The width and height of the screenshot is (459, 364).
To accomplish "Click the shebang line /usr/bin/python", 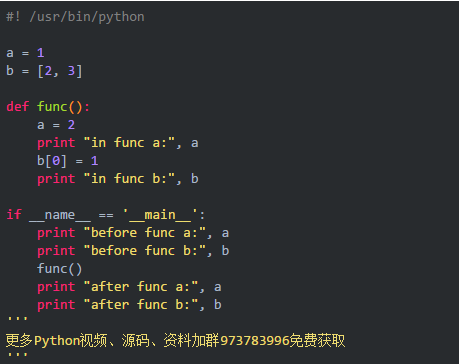I will click(75, 17).
